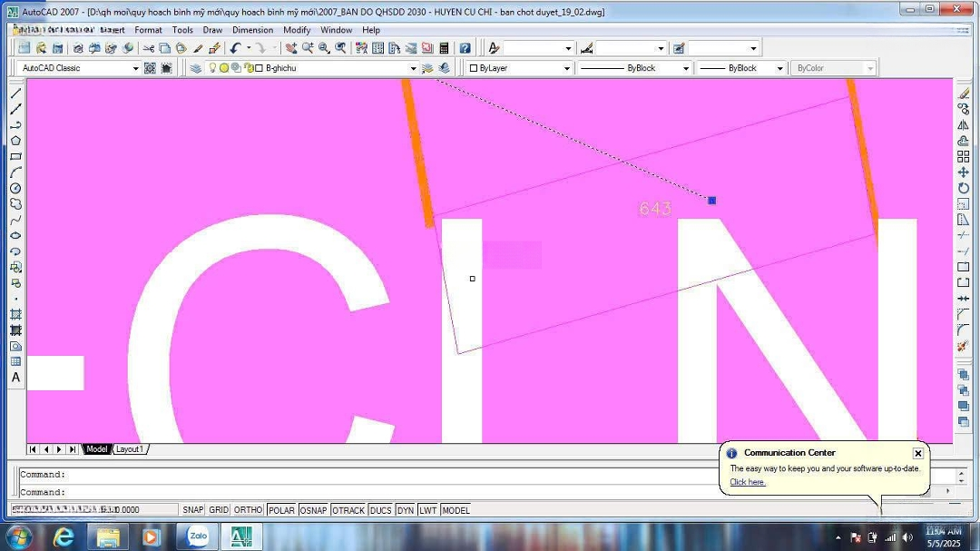Click the Undo arrow icon
This screenshot has width=980, height=551.
tap(236, 48)
